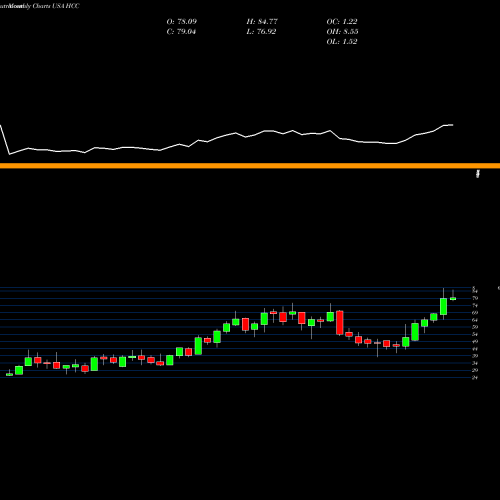
Task: Select the tallest red candlestick body
Action: (340, 322)
